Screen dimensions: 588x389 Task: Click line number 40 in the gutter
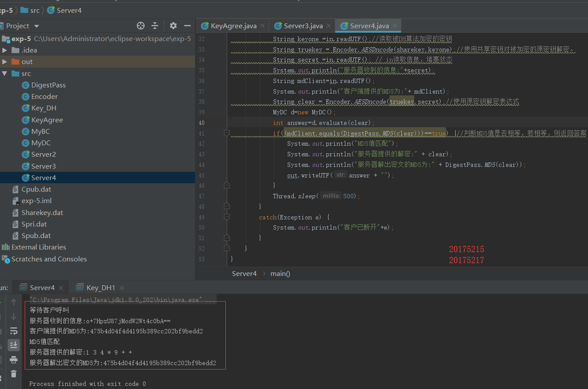(202, 123)
